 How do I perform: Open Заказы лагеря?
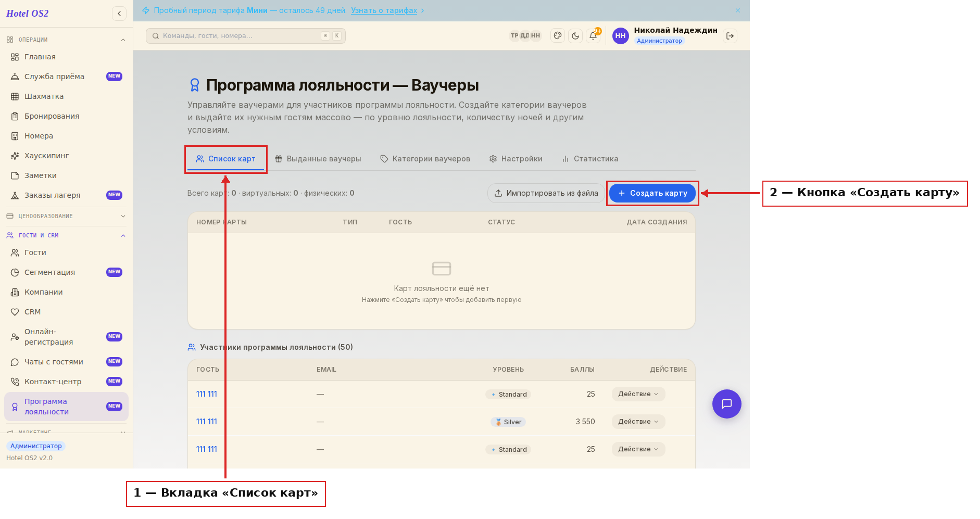pyautogui.click(x=66, y=195)
